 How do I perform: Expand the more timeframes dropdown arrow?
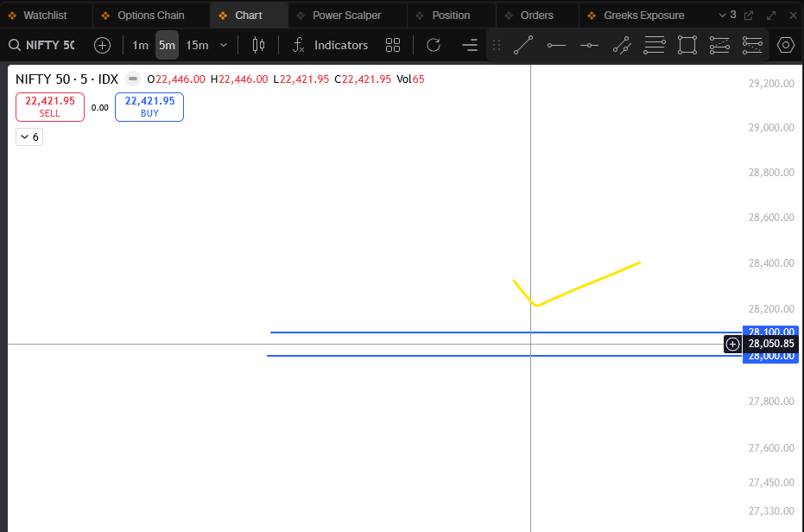click(x=224, y=45)
